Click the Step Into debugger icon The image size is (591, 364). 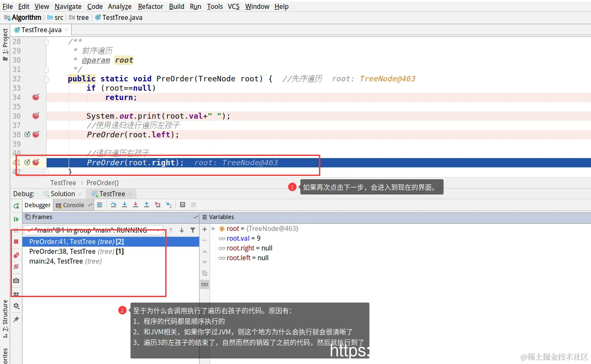[x=125, y=205]
